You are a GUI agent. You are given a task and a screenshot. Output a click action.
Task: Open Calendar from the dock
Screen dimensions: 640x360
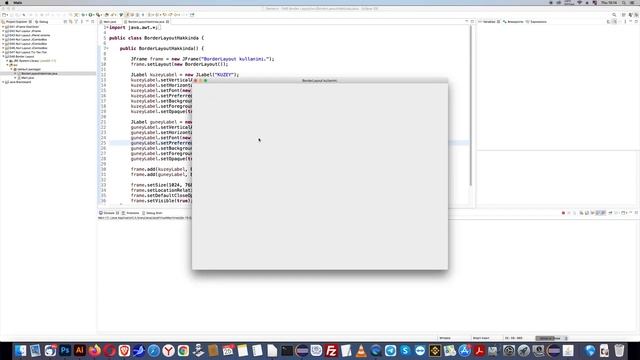228,351
